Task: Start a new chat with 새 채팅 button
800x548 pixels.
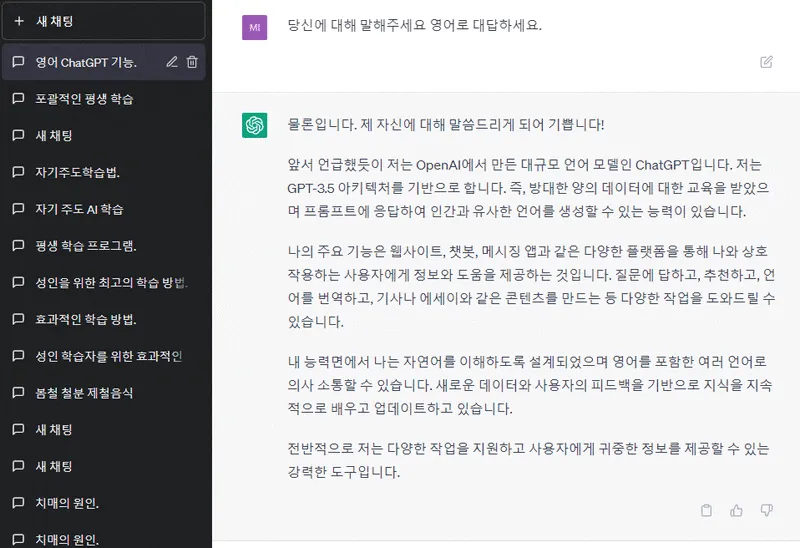Action: (x=104, y=21)
